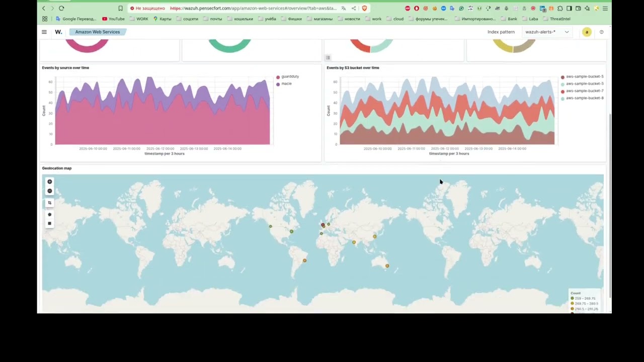This screenshot has height=362, width=644.
Task: Click the browser address bar URL
Action: tap(253, 8)
